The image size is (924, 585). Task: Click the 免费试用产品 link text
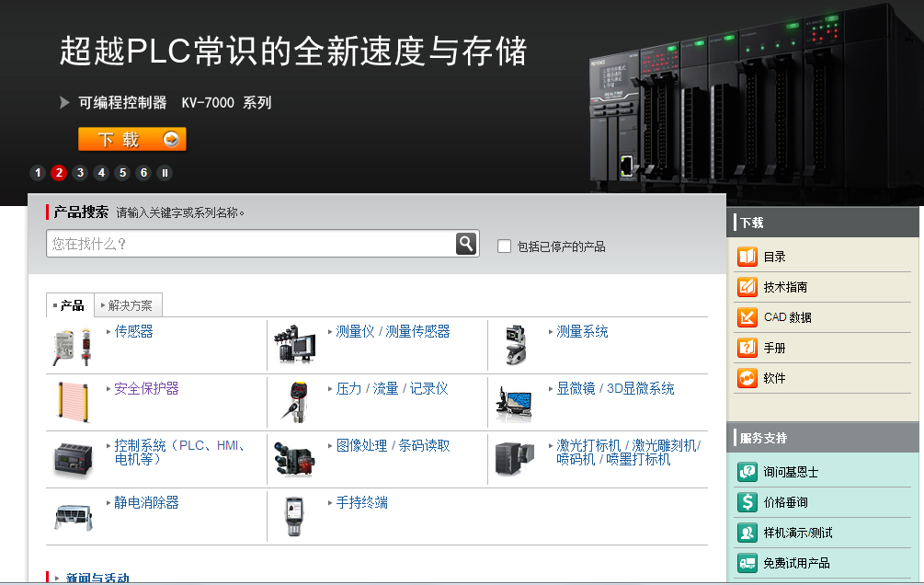pos(797,563)
